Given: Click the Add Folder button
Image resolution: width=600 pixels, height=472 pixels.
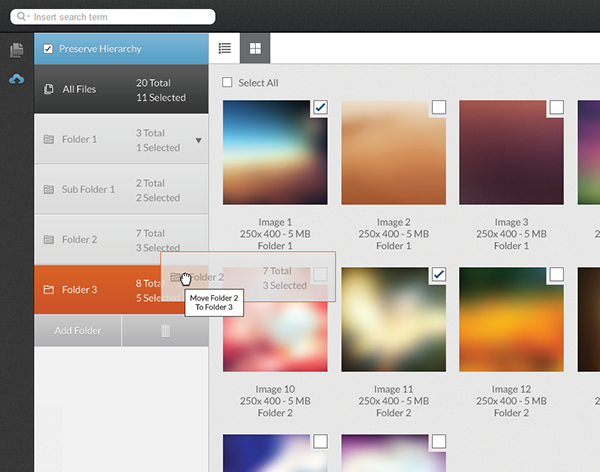Looking at the screenshot, I should pos(78,331).
